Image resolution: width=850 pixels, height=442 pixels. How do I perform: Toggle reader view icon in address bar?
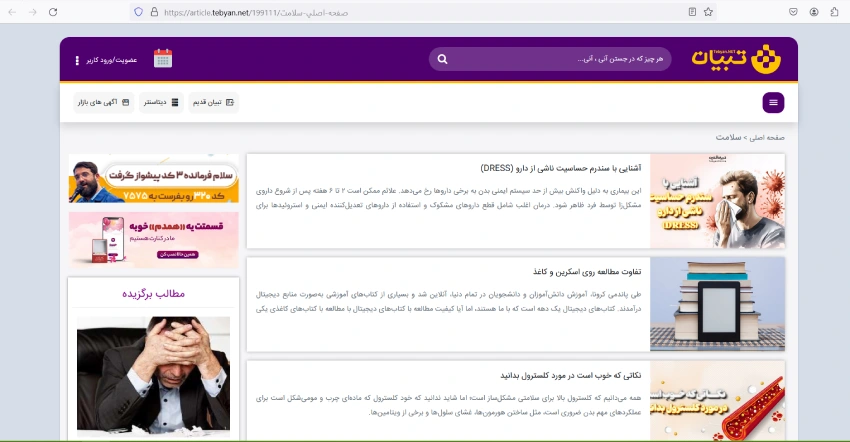pos(692,12)
